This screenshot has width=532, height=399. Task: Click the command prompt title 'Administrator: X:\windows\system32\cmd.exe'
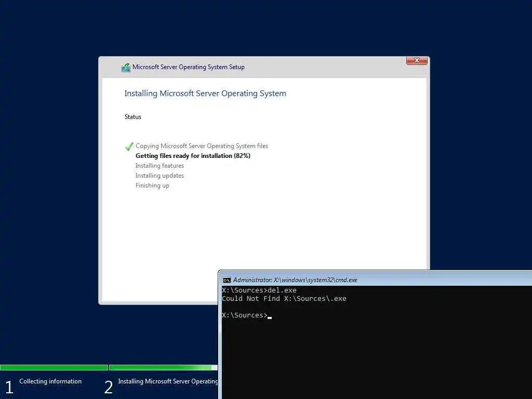coord(295,280)
